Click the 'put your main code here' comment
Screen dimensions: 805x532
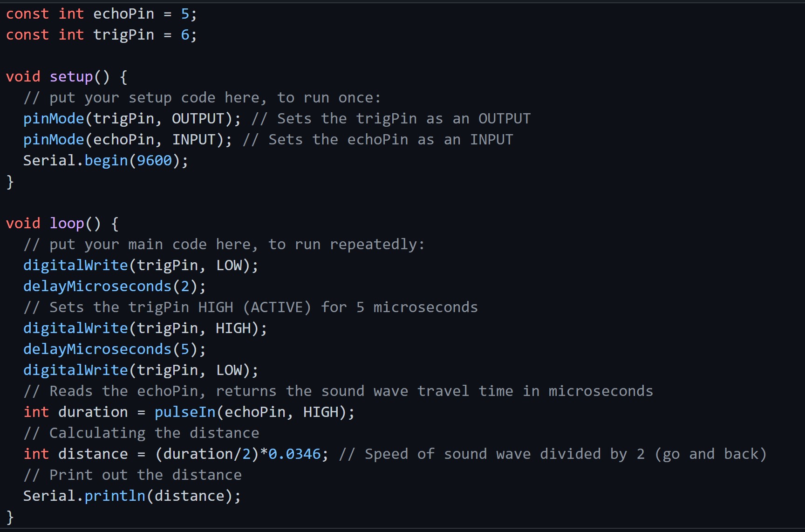pyautogui.click(x=224, y=245)
